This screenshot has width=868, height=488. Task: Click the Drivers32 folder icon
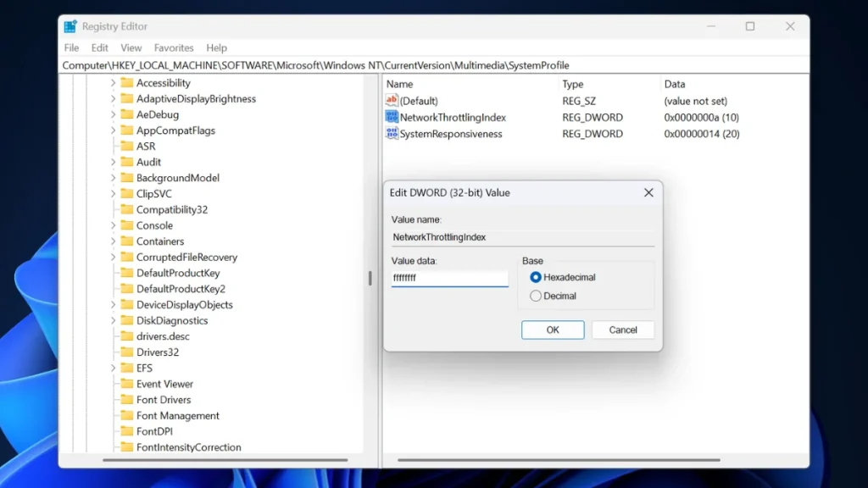click(x=127, y=352)
